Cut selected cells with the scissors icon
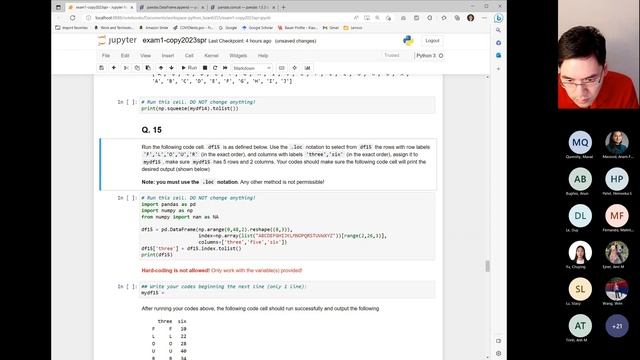This screenshot has height=360, width=640. (126, 68)
